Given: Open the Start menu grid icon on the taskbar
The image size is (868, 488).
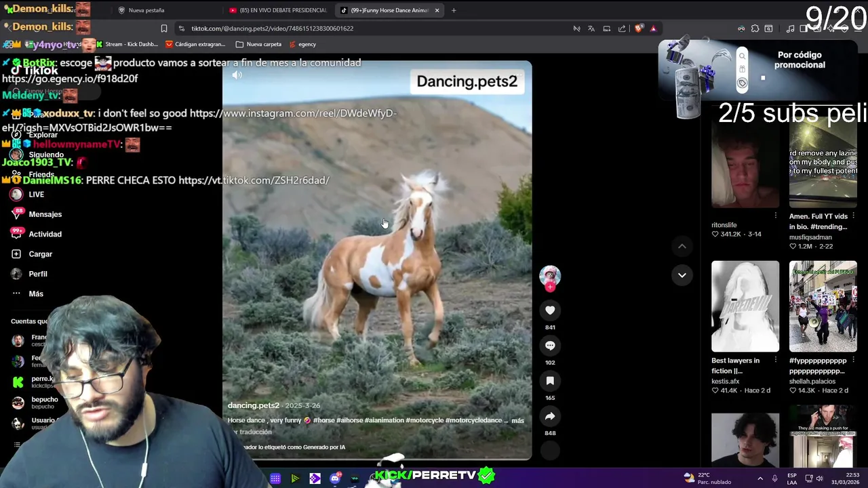Looking at the screenshot, I should [x=275, y=479].
